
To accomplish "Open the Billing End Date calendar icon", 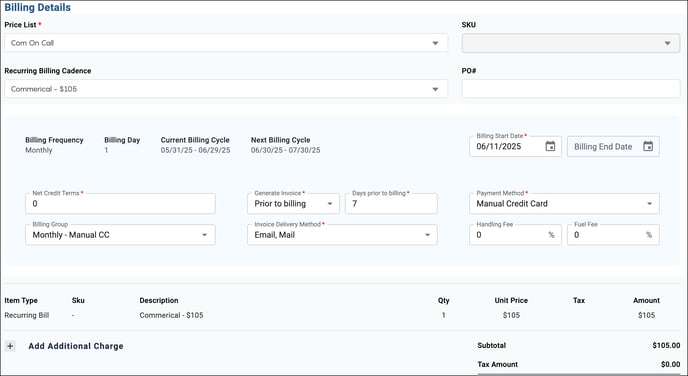I will (648, 147).
